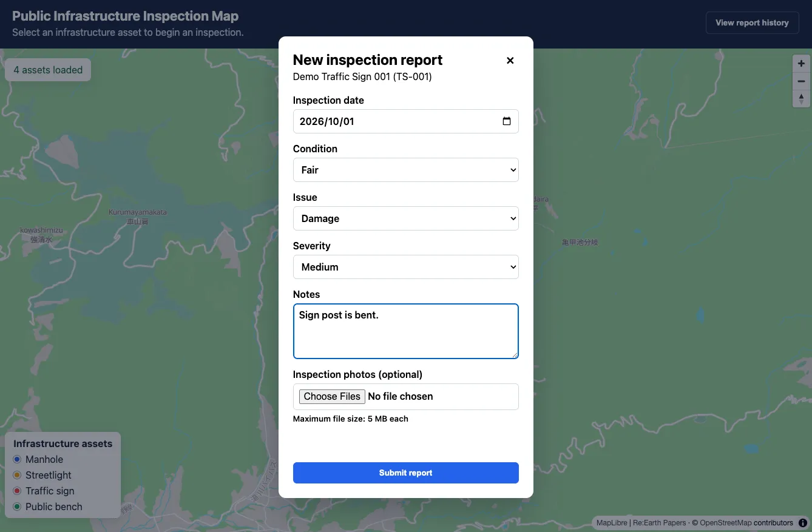The width and height of the screenshot is (812, 532).
Task: Zoom out on the map
Action: (x=801, y=81)
